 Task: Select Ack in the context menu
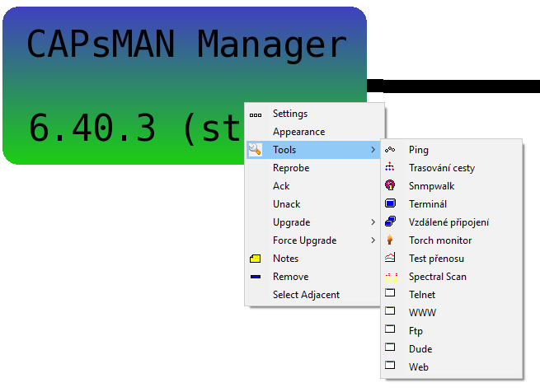313,186
